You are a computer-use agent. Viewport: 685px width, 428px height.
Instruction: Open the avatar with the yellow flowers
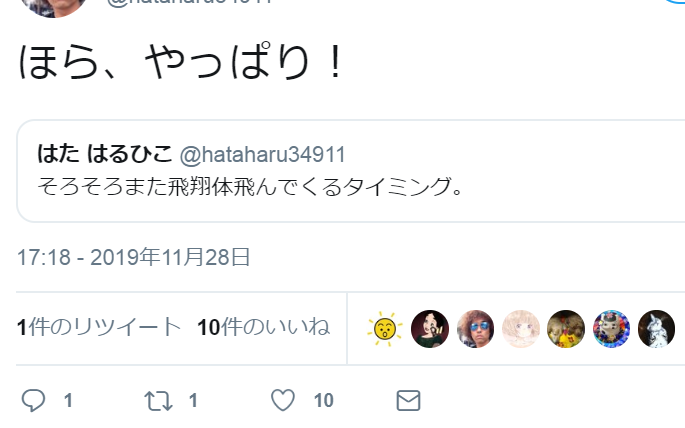(566, 329)
